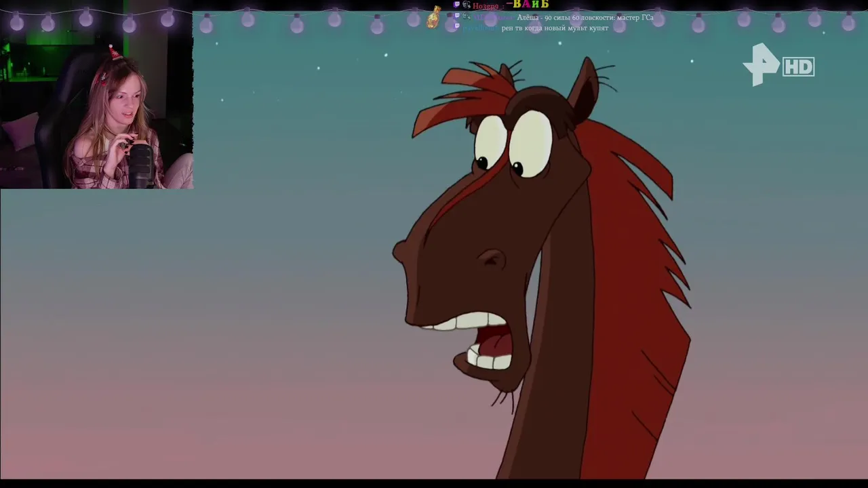
Task: Click the colorful "ВАиБ" chat text
Action: [x=531, y=5]
